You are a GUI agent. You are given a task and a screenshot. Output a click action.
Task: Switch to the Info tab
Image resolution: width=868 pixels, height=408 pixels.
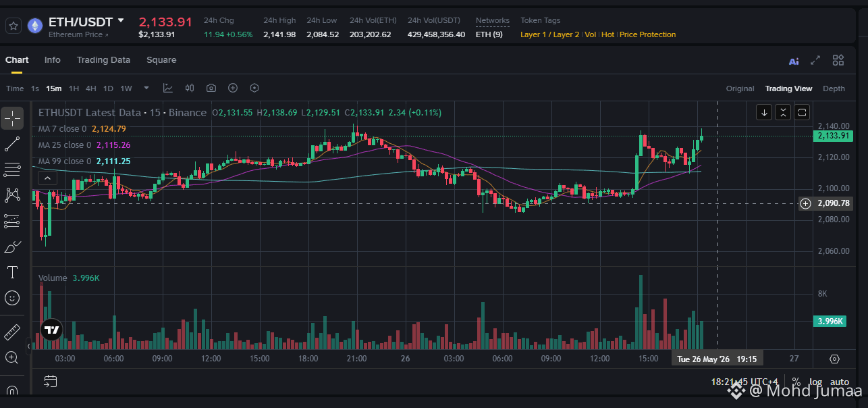[53, 60]
